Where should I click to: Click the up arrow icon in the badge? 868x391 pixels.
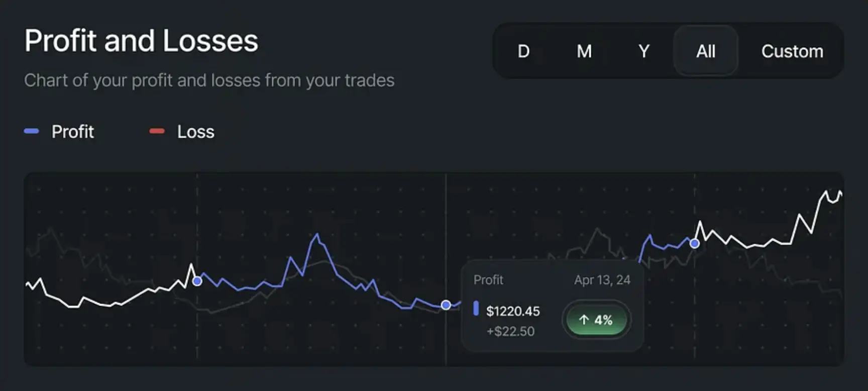(x=584, y=320)
